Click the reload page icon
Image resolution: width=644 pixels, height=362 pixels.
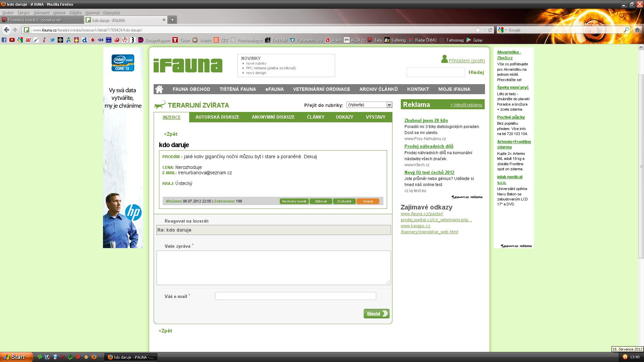[x=490, y=30]
